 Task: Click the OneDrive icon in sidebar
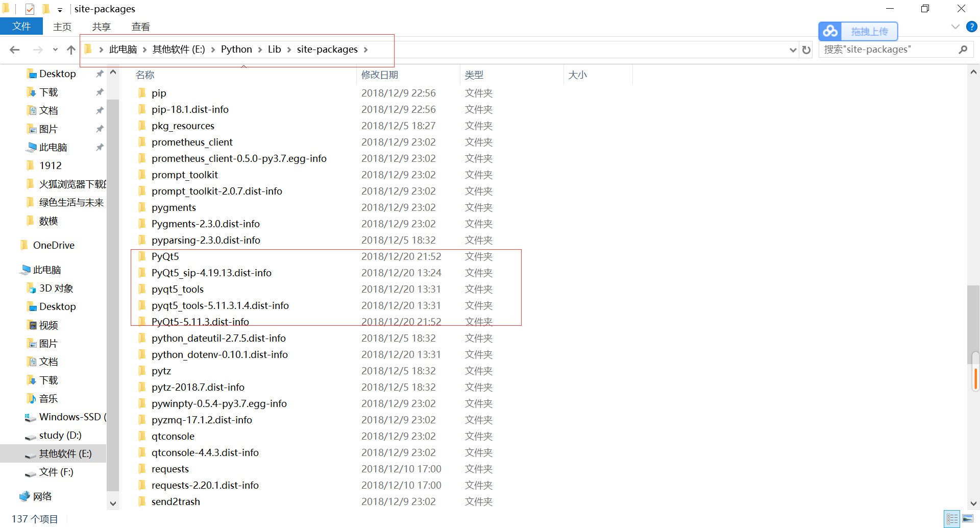coord(24,245)
